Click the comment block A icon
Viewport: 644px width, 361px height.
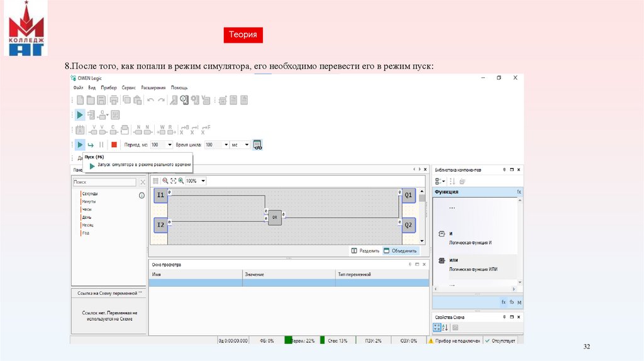(x=80, y=130)
